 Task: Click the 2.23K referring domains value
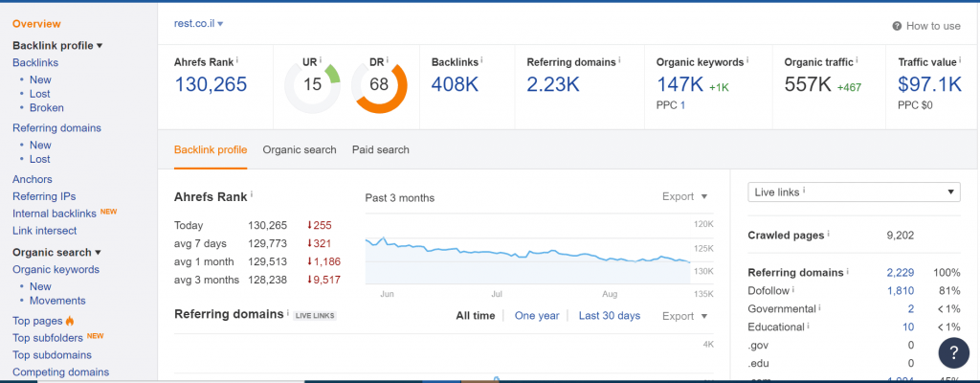pyautogui.click(x=553, y=84)
